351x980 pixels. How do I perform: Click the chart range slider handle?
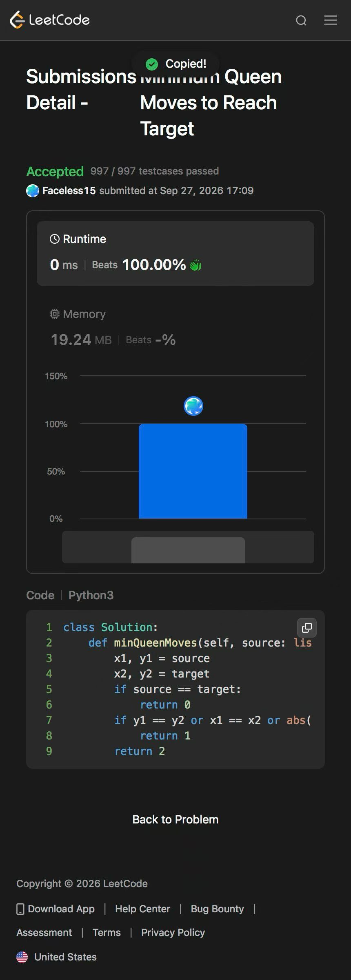(x=188, y=550)
